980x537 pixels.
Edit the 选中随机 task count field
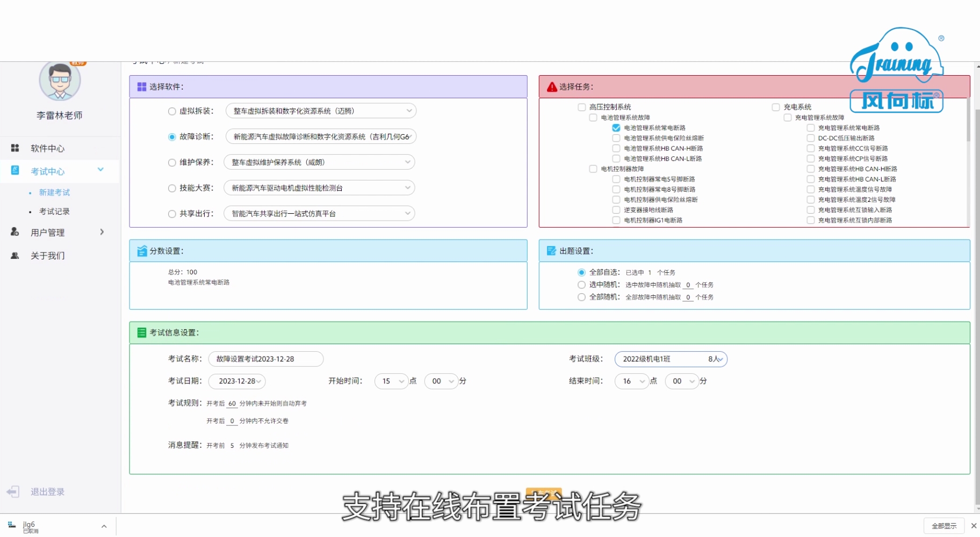click(x=688, y=285)
